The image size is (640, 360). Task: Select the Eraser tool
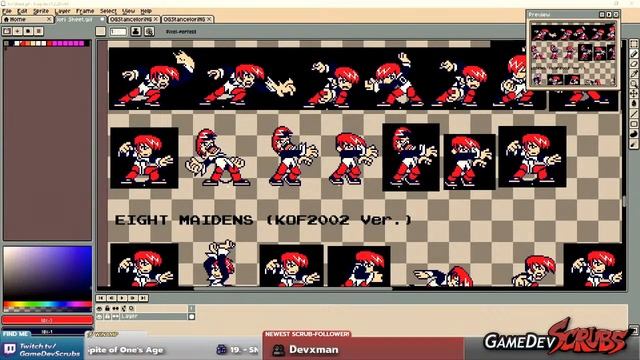pyautogui.click(x=633, y=64)
